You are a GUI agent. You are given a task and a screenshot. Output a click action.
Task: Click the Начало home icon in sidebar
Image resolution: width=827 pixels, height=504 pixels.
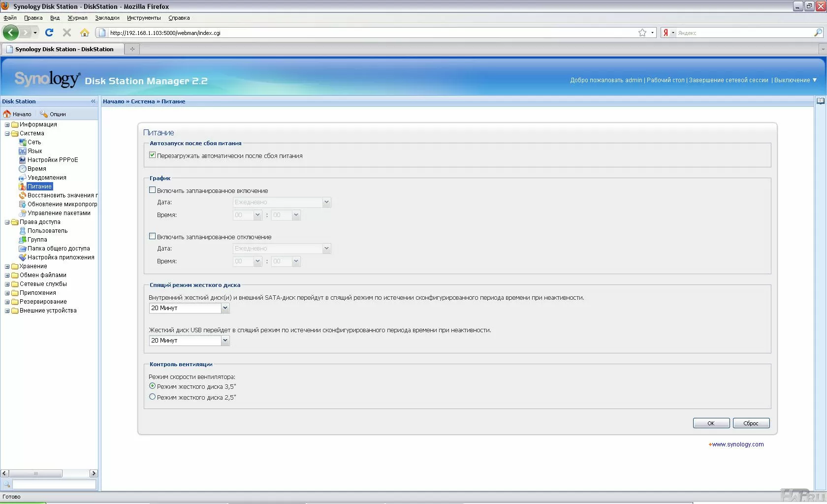pyautogui.click(x=7, y=114)
